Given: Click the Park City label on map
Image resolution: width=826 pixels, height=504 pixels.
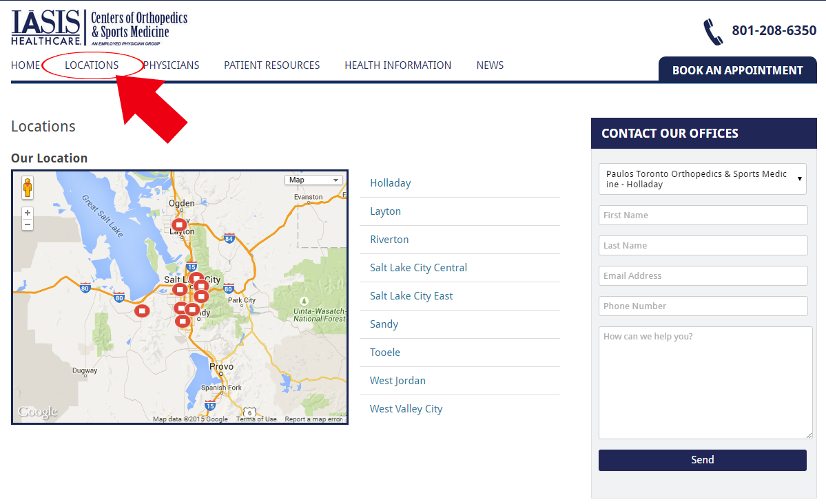Looking at the screenshot, I should click(242, 300).
